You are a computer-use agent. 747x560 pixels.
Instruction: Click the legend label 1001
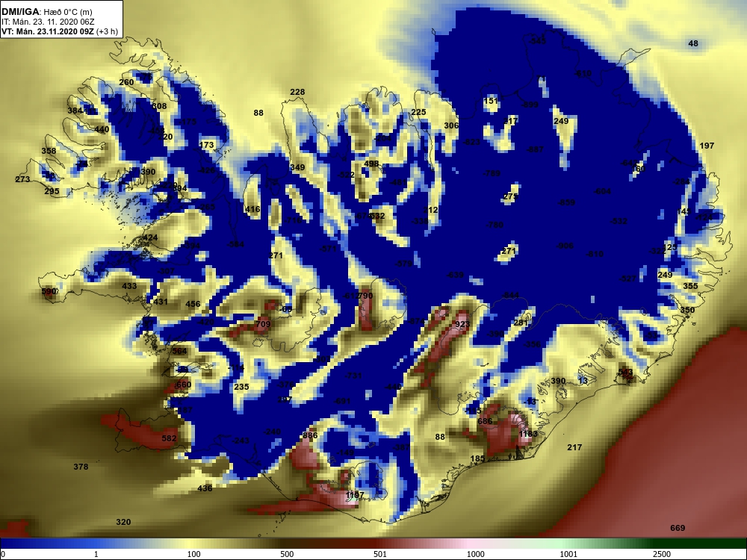click(x=568, y=554)
